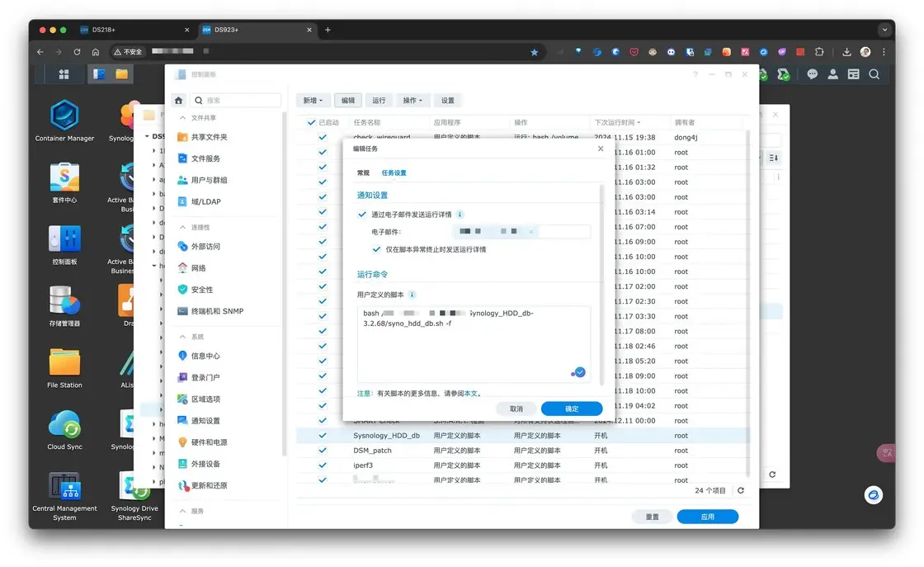Refresh the task list with reload icon
The image size is (924, 567).
[741, 490]
